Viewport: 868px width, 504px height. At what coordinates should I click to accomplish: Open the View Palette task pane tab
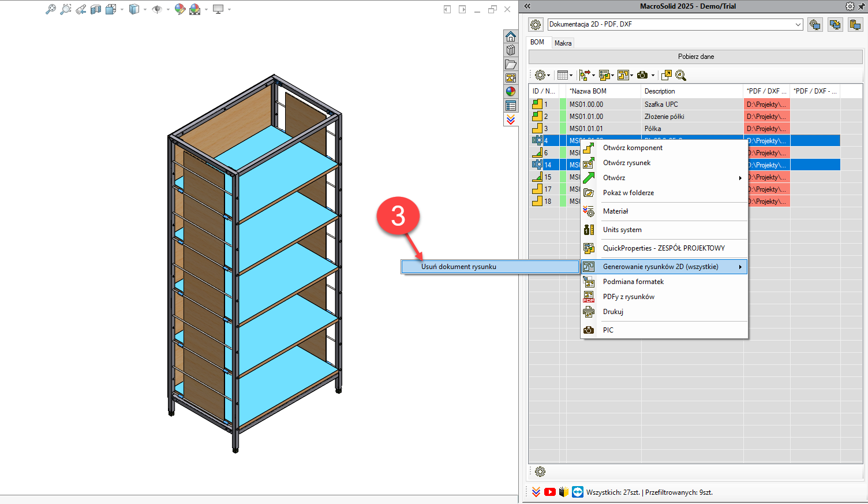511,78
